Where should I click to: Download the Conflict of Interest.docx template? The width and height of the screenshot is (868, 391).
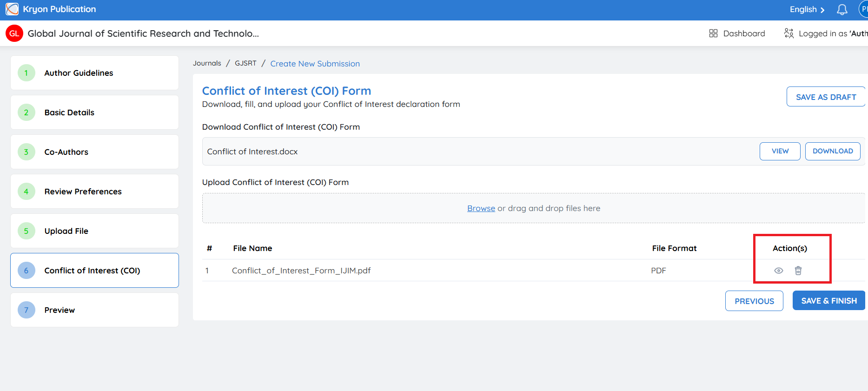point(833,151)
